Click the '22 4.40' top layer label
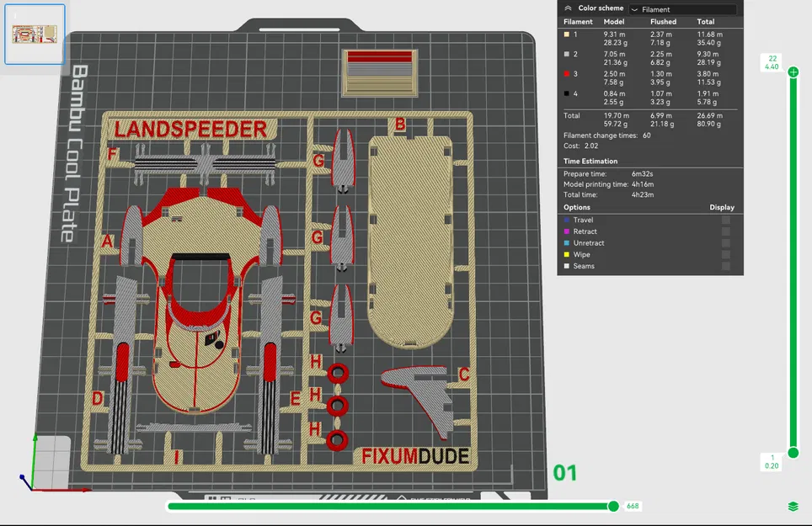The height and width of the screenshot is (526, 812). 772,62
